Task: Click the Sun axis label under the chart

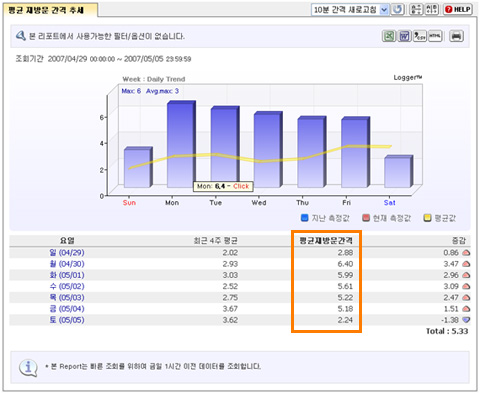Action: pyautogui.click(x=129, y=203)
